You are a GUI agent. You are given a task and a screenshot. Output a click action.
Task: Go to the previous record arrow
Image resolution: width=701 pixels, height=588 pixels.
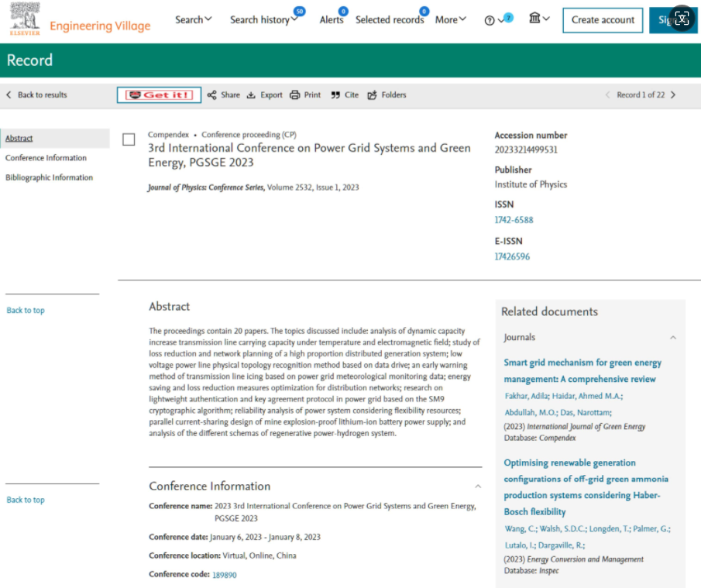coord(607,95)
